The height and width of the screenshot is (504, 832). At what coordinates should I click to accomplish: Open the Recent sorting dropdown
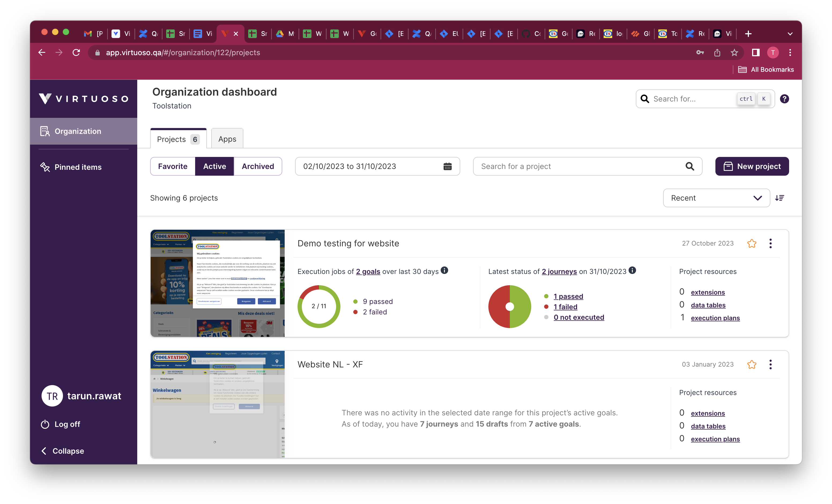716,198
